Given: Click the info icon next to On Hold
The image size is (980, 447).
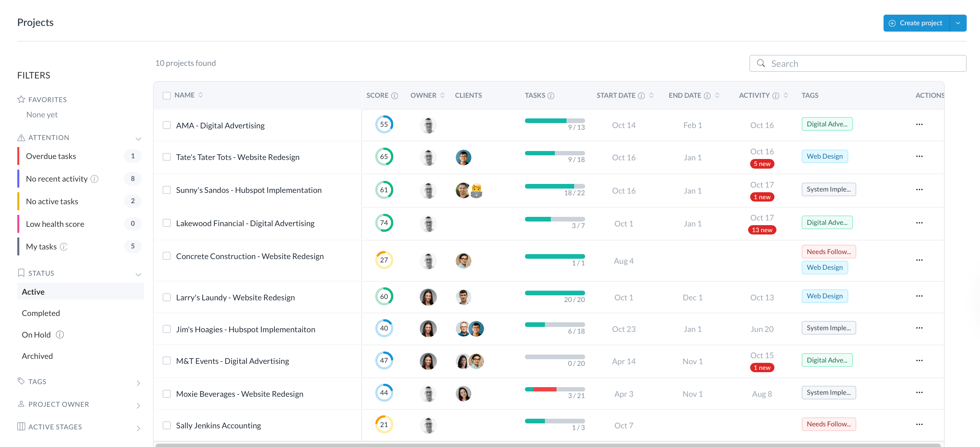Looking at the screenshot, I should [x=60, y=335].
